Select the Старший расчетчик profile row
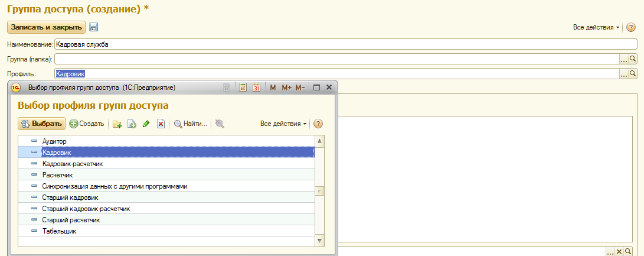 click(166, 220)
